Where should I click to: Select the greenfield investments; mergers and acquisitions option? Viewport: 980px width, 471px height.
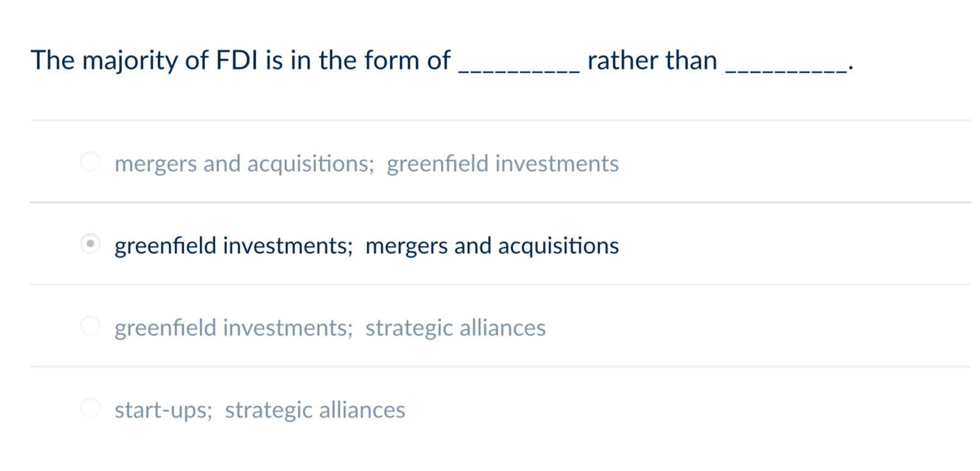click(x=90, y=244)
